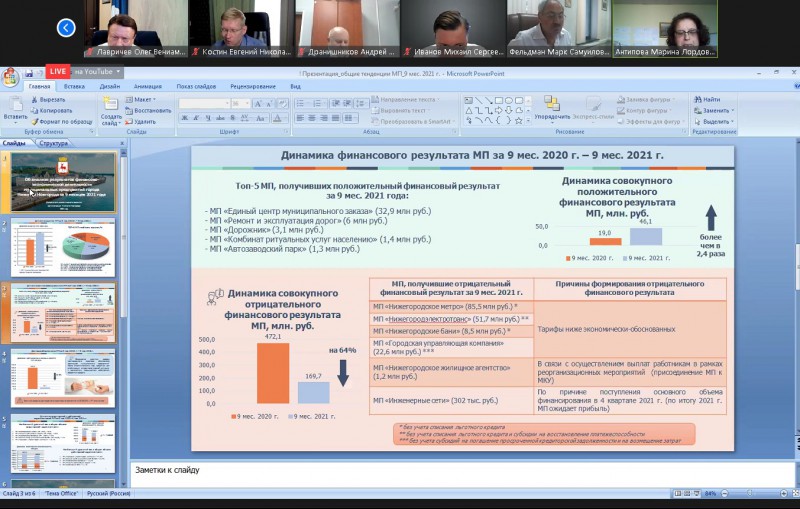This screenshot has width=800, height=509.
Task: Open the Вставка ribbon tab
Action: point(74,87)
